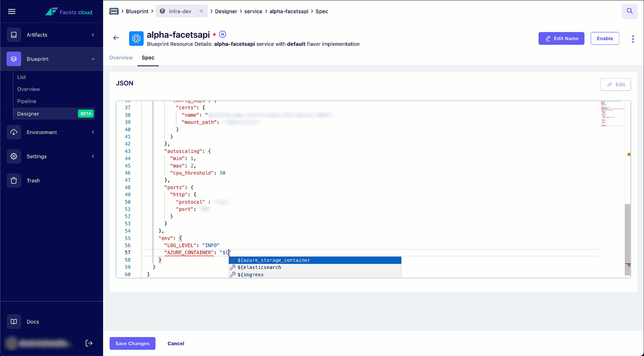
Task: Click the "mount_path" key on line 39
Action: click(199, 122)
